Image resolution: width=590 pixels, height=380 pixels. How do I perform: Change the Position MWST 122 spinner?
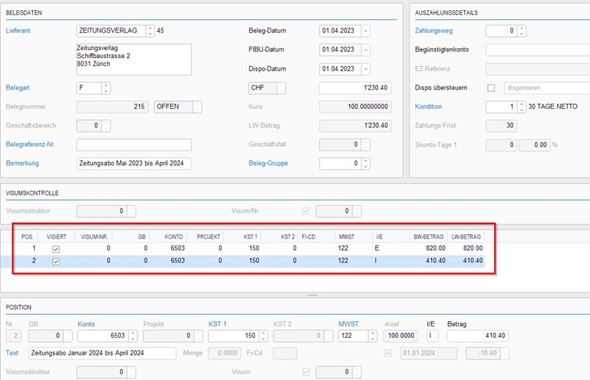[x=373, y=336]
